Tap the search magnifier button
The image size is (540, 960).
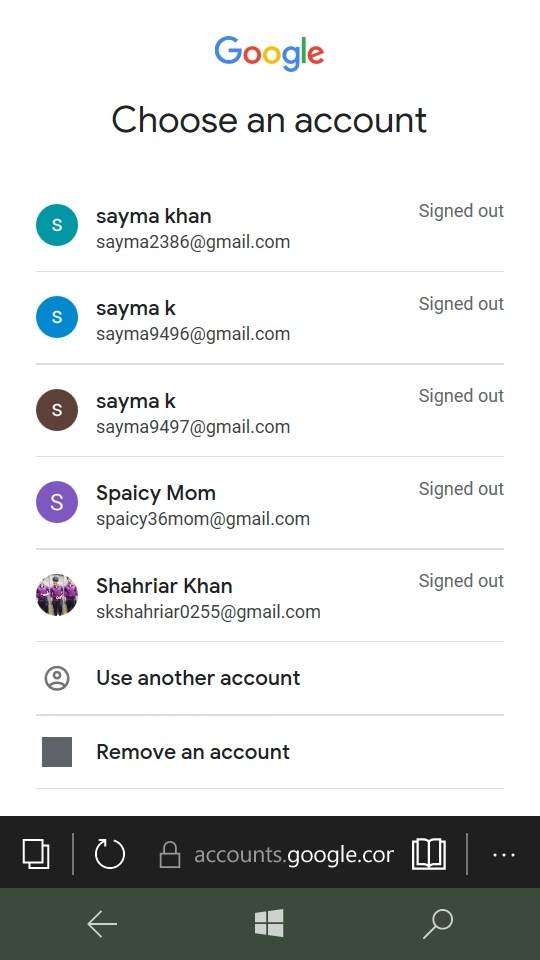tap(437, 924)
